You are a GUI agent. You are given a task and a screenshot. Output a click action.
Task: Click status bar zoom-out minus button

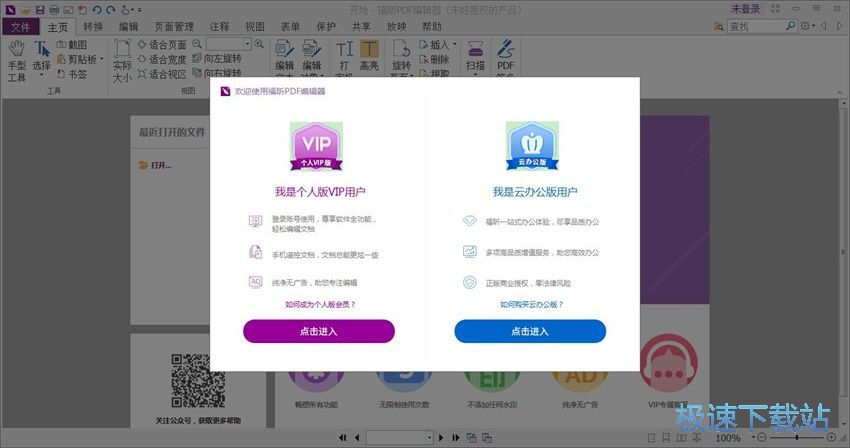[x=762, y=437]
